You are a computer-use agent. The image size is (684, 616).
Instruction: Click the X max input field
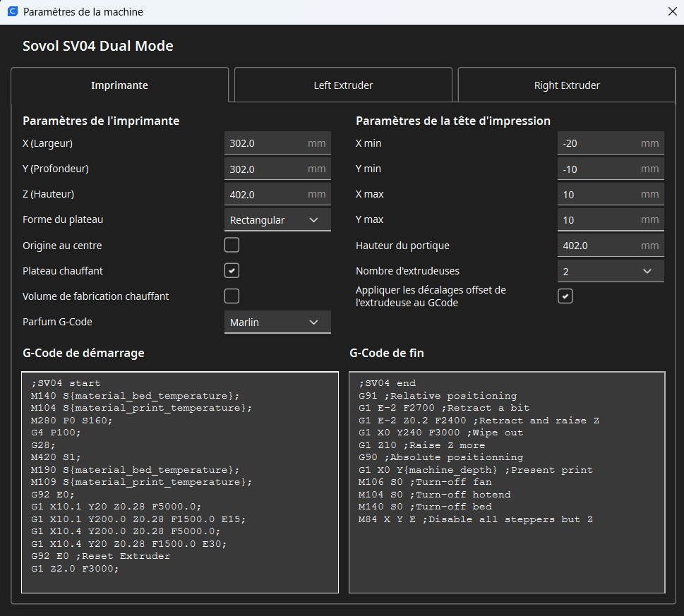611,194
